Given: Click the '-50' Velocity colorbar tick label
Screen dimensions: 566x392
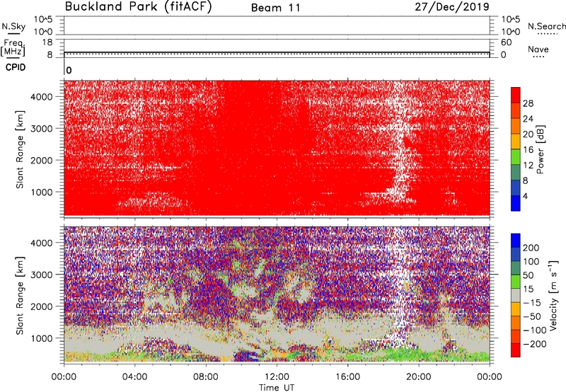Looking at the screenshot, I should (x=532, y=316).
